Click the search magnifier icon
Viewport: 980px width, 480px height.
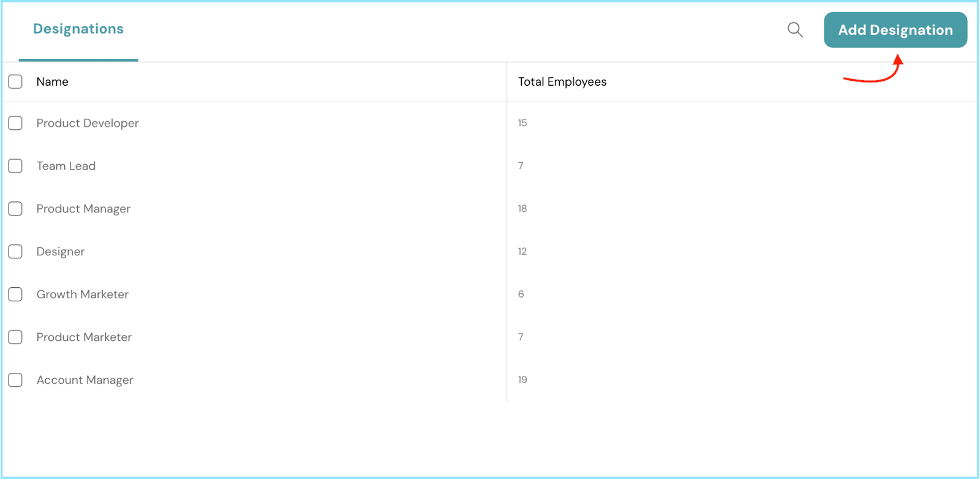click(x=794, y=29)
